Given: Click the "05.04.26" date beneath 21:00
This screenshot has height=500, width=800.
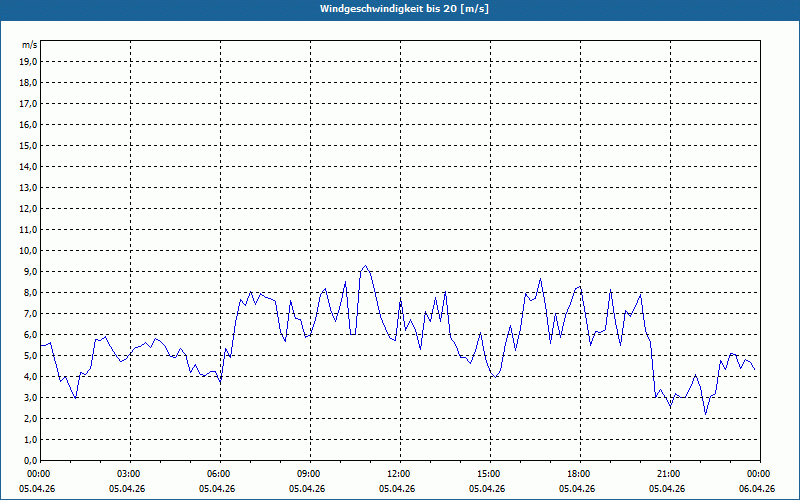Looking at the screenshot, I should (667, 489).
